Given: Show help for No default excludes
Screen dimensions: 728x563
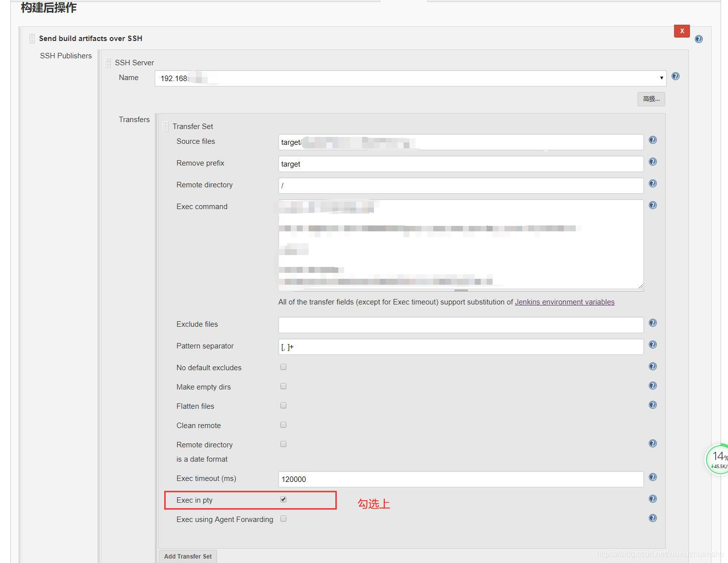Looking at the screenshot, I should [653, 366].
